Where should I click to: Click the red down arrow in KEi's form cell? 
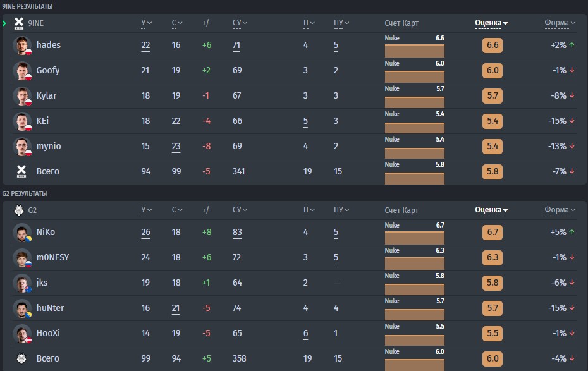coord(572,121)
